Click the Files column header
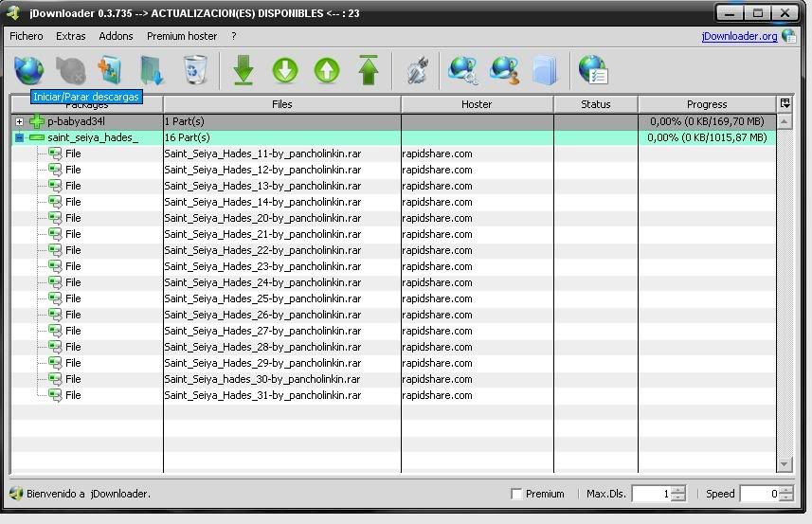Image resolution: width=812 pixels, height=524 pixels. (x=282, y=104)
